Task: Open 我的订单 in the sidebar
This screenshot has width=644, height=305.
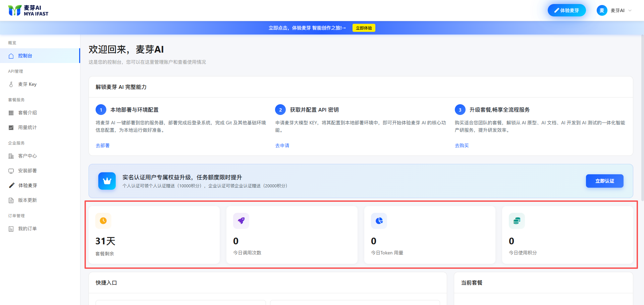Action: 40,229
